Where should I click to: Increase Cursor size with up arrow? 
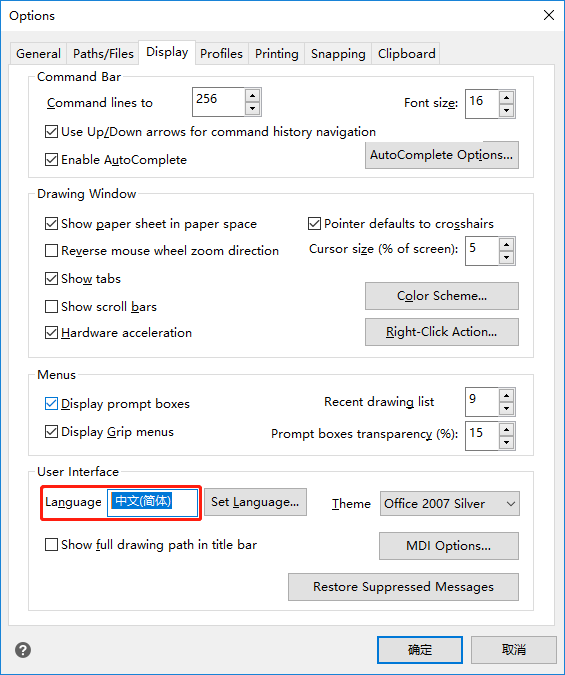[x=506, y=244]
